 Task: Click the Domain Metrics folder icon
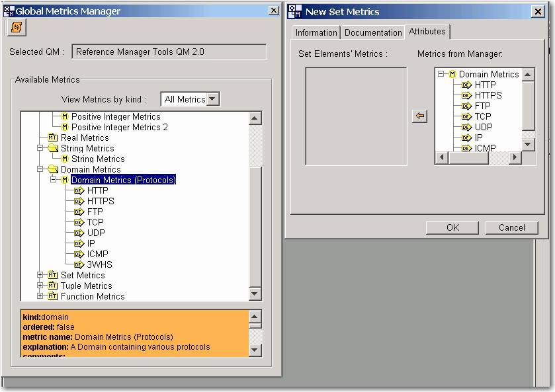53,170
